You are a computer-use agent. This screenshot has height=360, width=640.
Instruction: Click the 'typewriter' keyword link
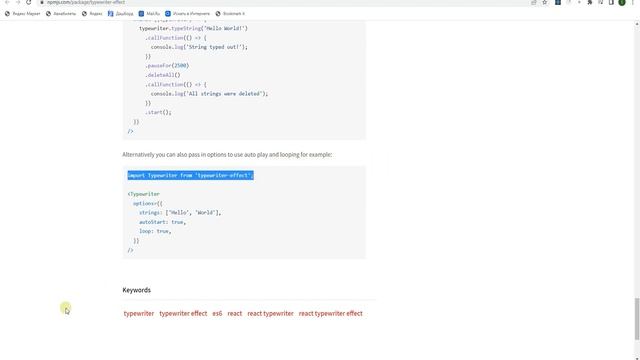(139, 313)
